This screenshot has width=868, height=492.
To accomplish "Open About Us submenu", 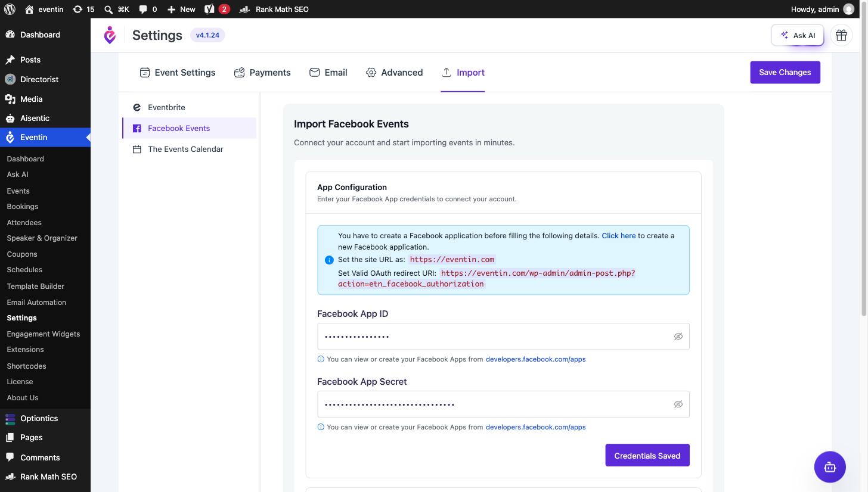I will 23,397.
